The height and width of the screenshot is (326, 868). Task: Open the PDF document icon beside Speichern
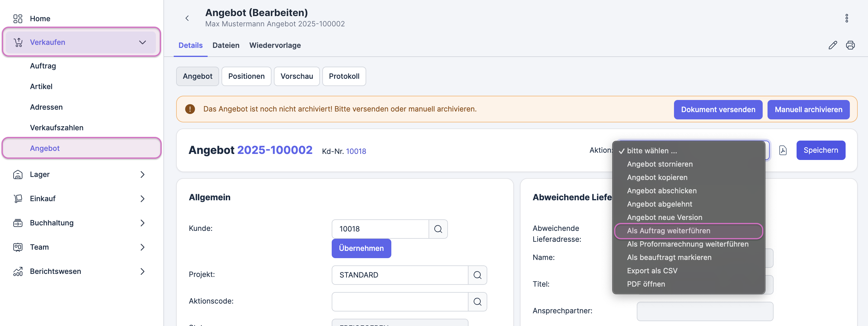click(782, 151)
